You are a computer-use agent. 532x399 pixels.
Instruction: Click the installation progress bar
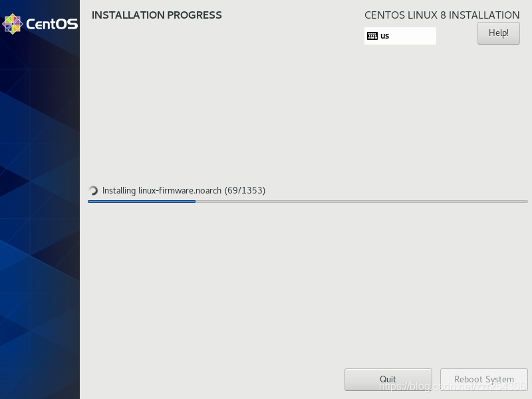pos(308,201)
